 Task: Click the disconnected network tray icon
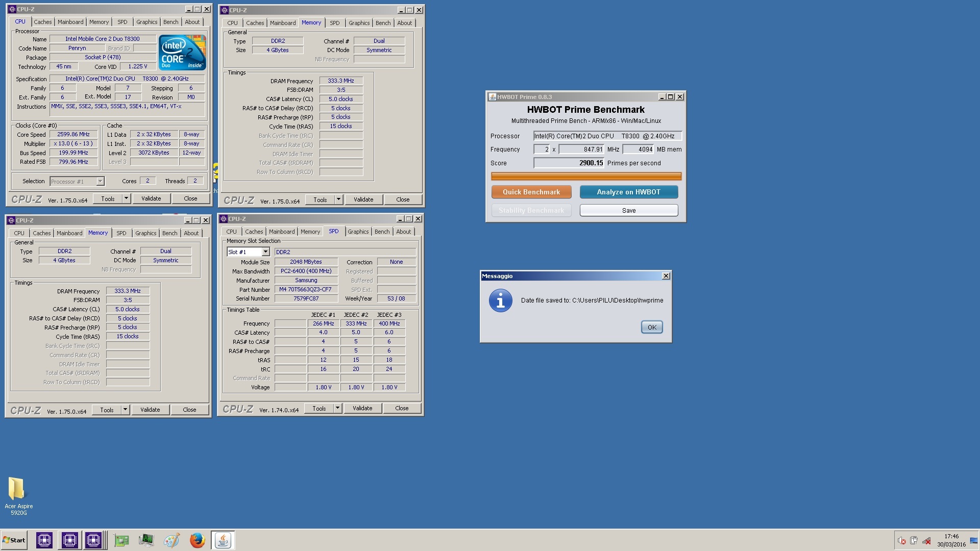click(x=926, y=541)
